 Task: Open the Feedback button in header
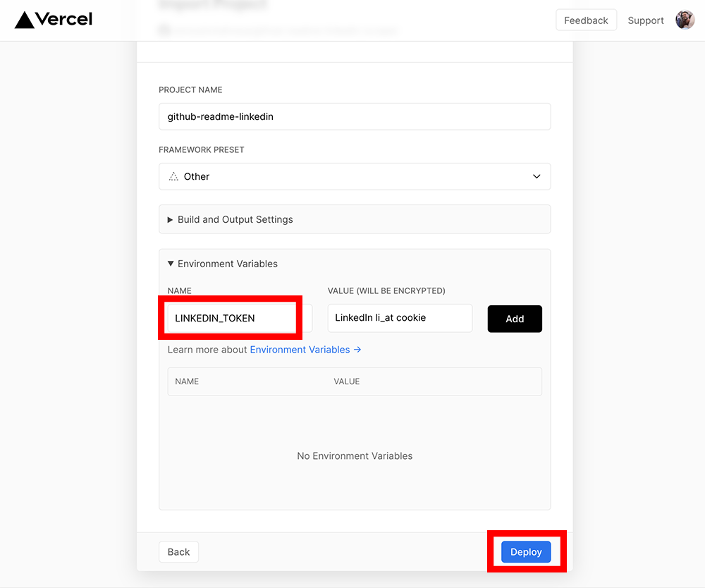[x=586, y=20]
